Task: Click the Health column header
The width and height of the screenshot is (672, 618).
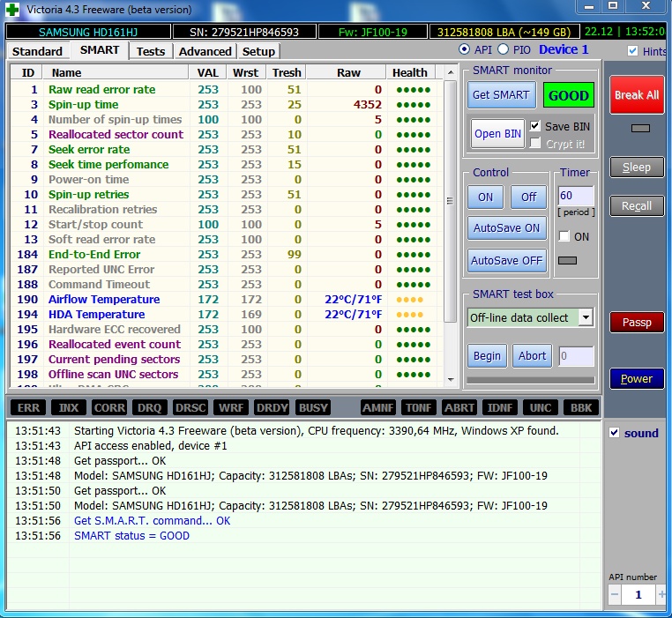Action: coord(410,72)
